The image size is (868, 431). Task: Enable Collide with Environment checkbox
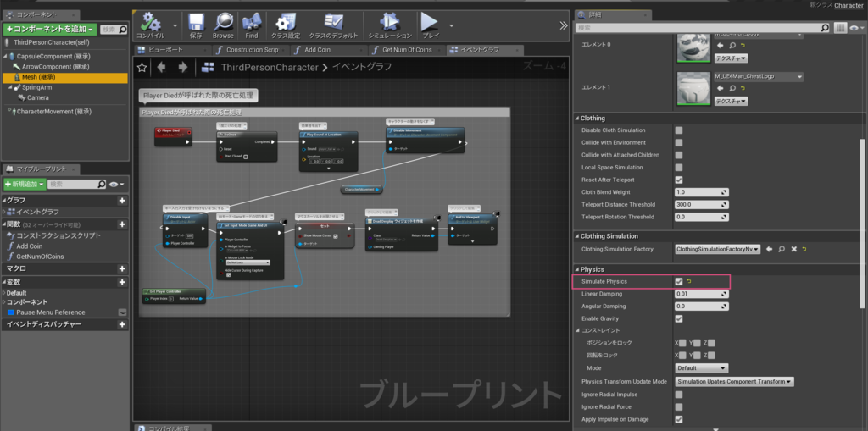679,143
